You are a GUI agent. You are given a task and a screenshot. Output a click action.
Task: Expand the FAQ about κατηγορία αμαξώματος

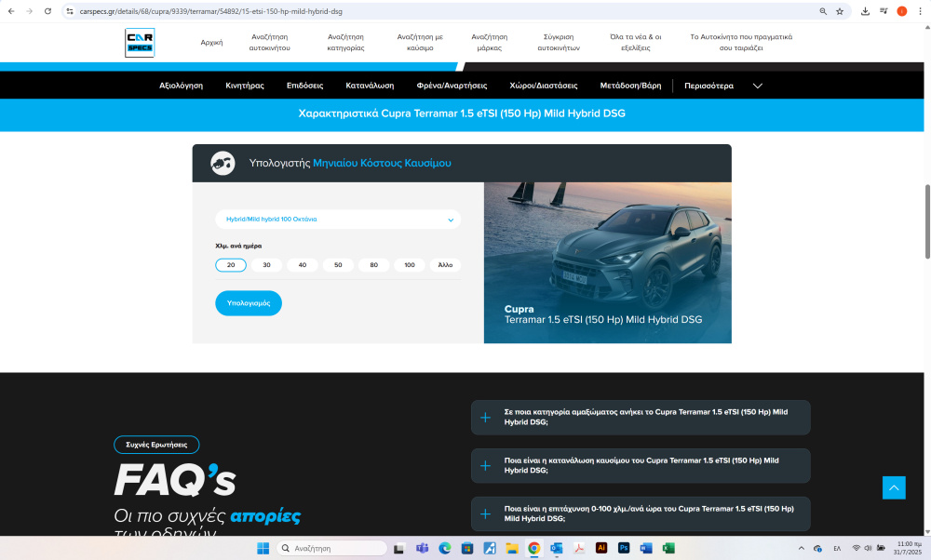pos(641,417)
